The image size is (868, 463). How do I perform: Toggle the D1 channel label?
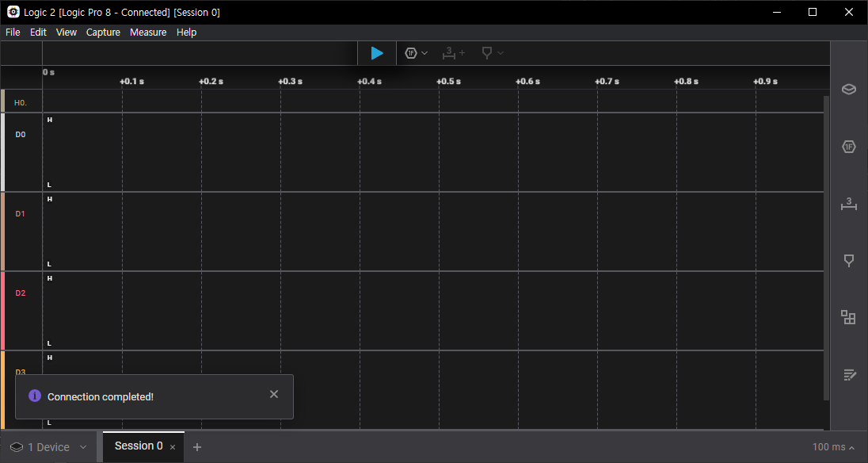tap(21, 213)
